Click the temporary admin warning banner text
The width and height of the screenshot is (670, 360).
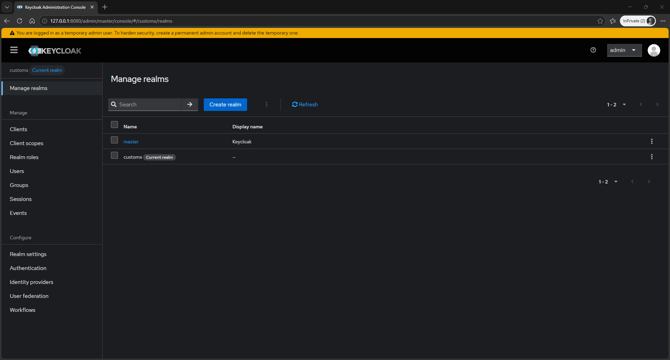pyautogui.click(x=157, y=33)
